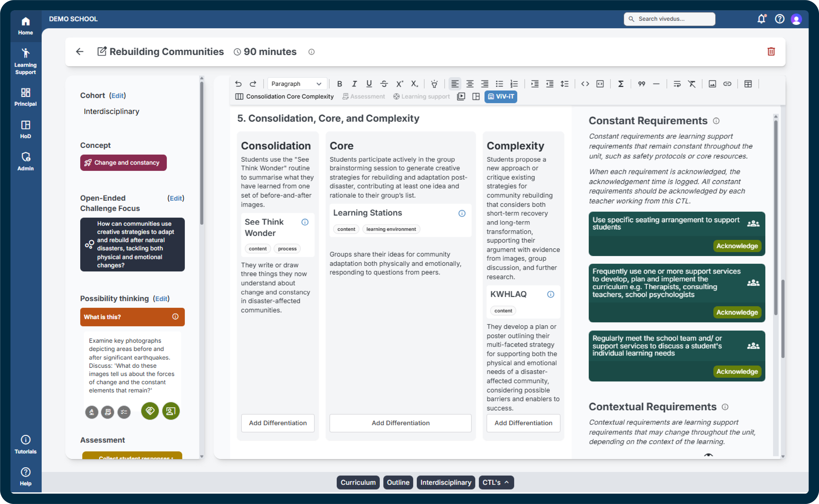Go back using the left arrow
This screenshot has height=504, width=819.
click(79, 52)
